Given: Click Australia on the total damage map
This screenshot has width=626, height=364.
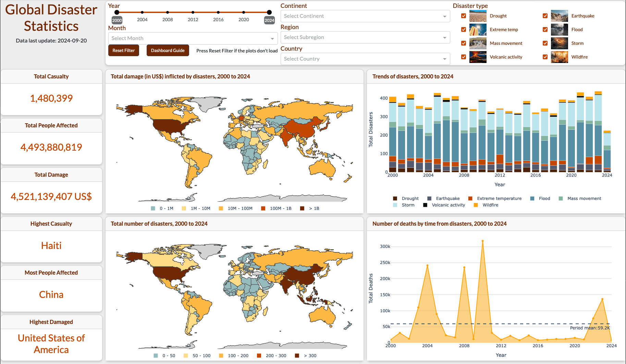Looking at the screenshot, I should tap(322, 168).
